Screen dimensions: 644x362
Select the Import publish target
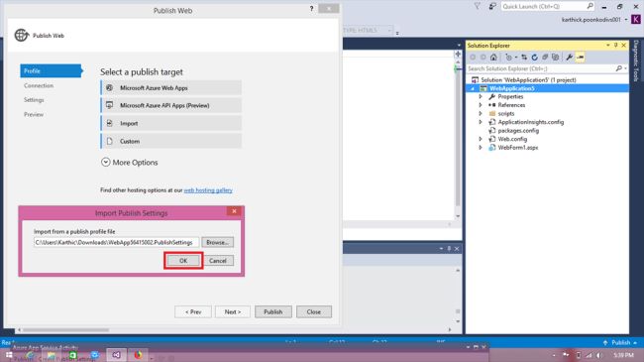(x=170, y=123)
